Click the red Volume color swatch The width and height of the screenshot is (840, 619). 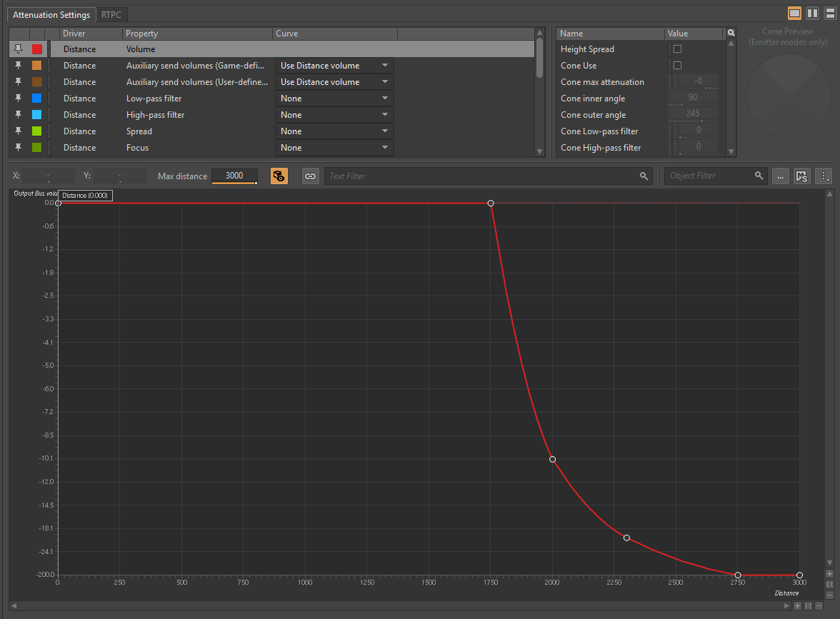[x=37, y=49]
